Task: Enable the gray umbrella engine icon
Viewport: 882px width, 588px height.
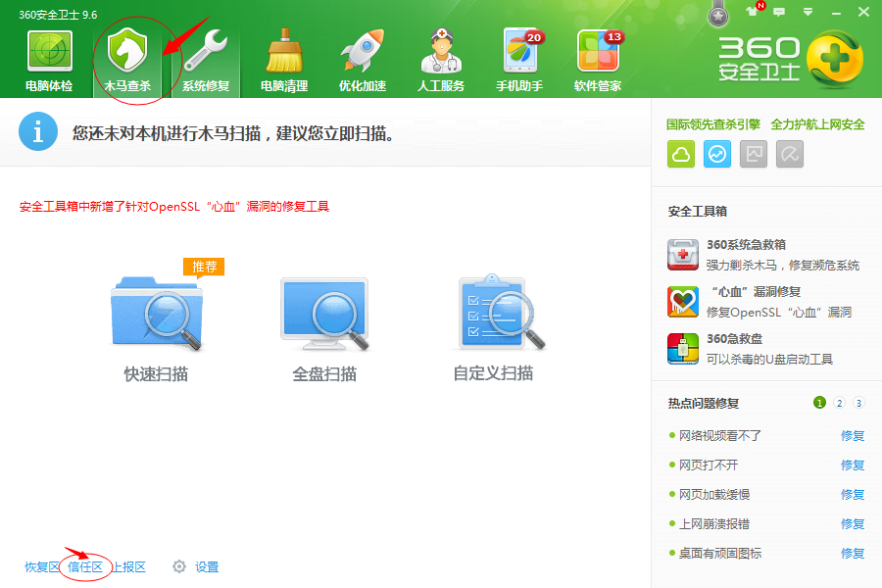Action: coord(790,154)
